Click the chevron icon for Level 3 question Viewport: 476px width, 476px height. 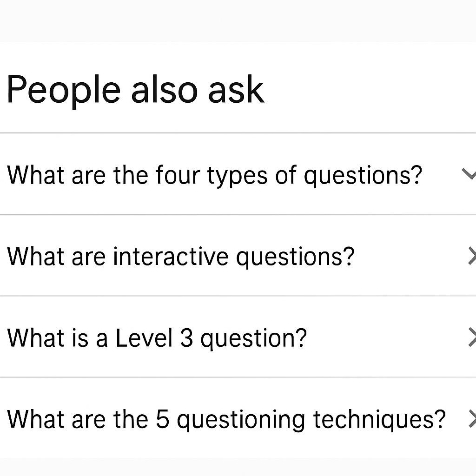point(471,337)
